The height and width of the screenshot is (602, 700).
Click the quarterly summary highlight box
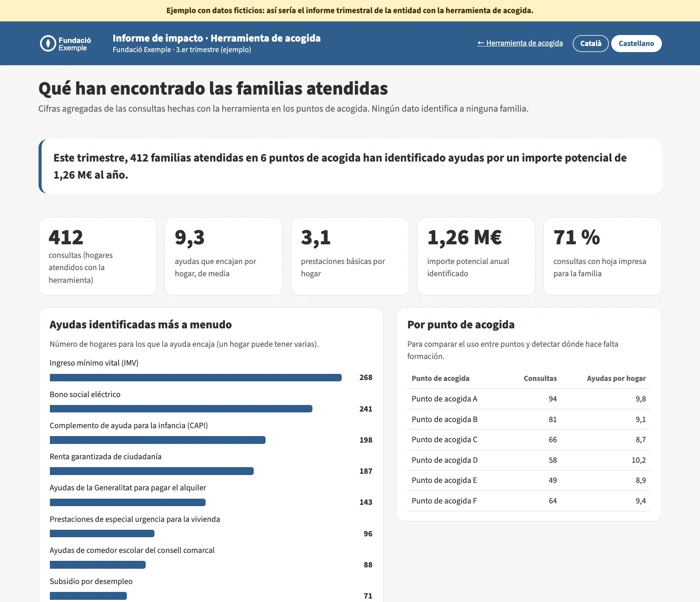(x=350, y=166)
